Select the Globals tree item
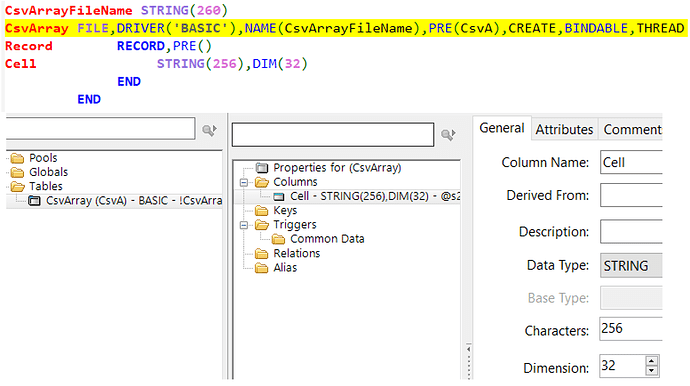This screenshot has height=386, width=690. pos(48,172)
